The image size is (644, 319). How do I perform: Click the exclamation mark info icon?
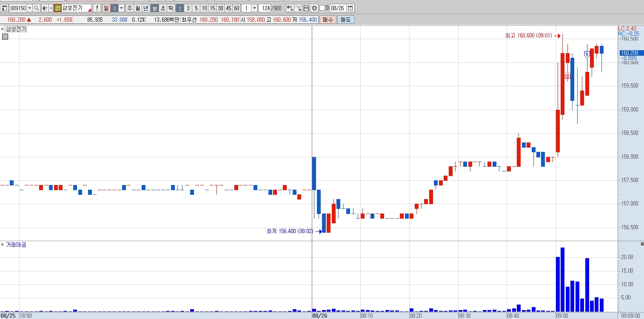point(97,8)
